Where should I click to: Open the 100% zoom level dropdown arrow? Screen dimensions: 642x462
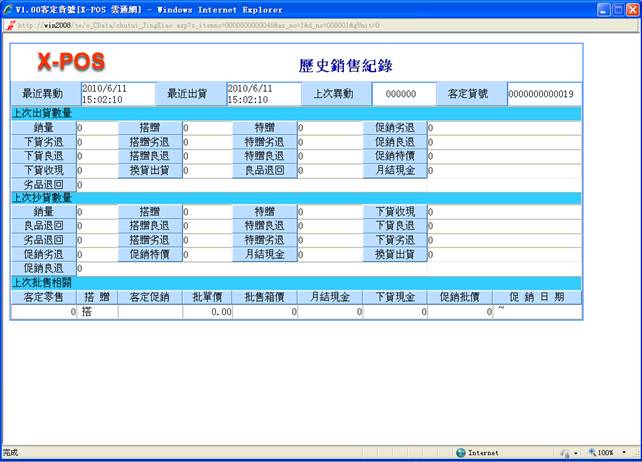(x=622, y=453)
